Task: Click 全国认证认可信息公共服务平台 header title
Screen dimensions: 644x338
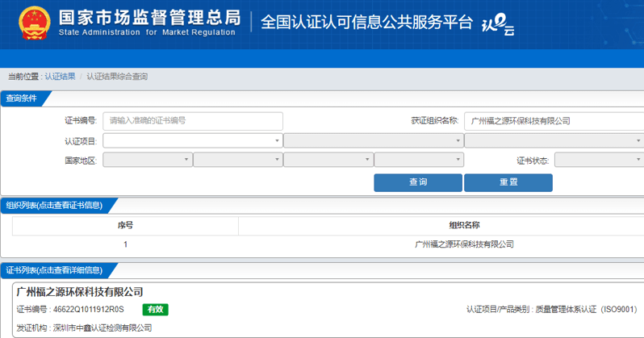Action: [x=366, y=22]
